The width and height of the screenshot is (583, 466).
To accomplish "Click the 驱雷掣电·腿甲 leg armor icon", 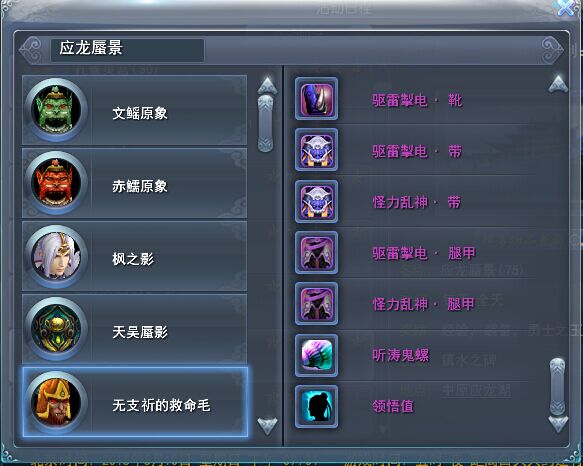I will tap(316, 253).
